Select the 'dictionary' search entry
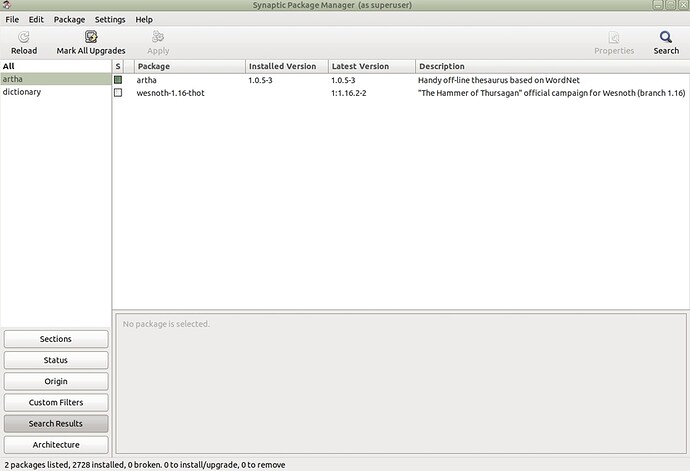The width and height of the screenshot is (690, 471). coord(56,92)
